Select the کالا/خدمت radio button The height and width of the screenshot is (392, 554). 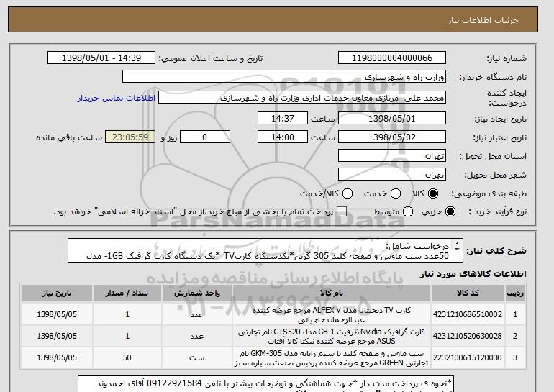tap(348, 193)
